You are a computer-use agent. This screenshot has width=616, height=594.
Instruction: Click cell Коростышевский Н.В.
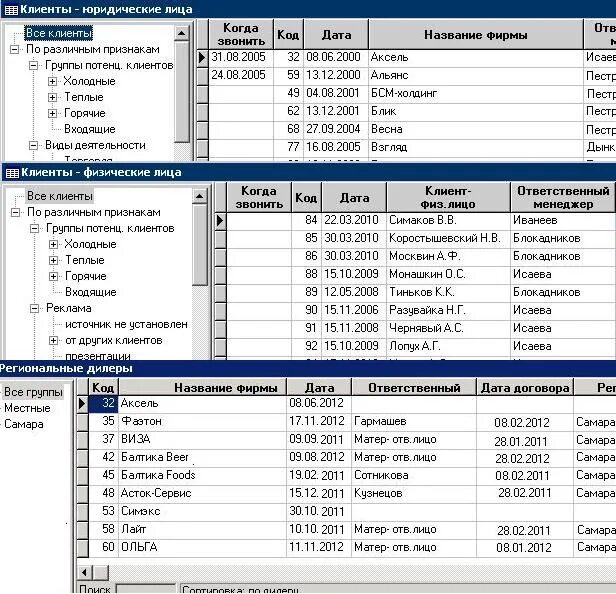448,238
